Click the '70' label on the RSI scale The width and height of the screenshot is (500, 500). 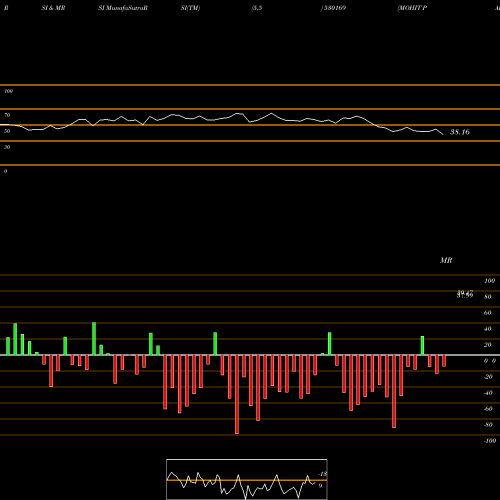point(7,115)
